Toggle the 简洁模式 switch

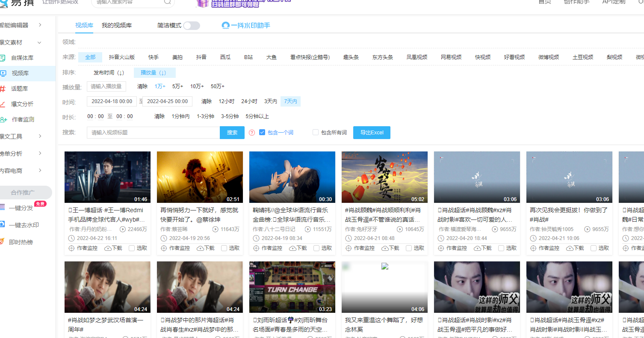pos(192,26)
